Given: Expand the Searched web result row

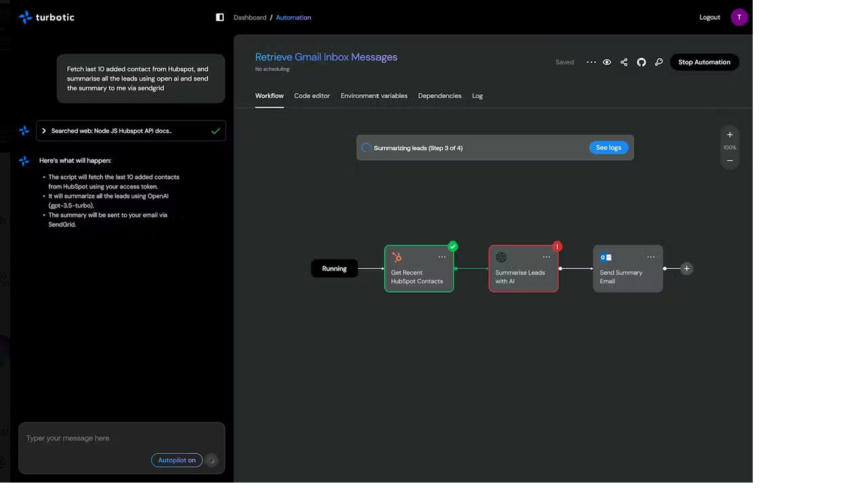Looking at the screenshot, I should [131, 131].
